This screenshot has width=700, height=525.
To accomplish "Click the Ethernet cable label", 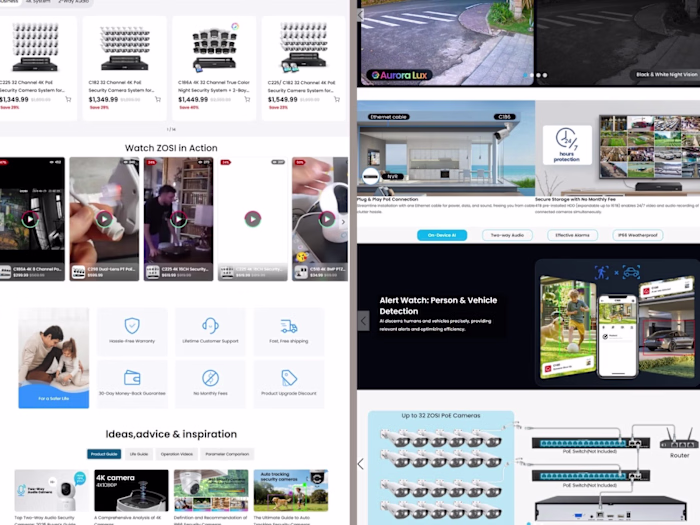I will click(x=388, y=117).
